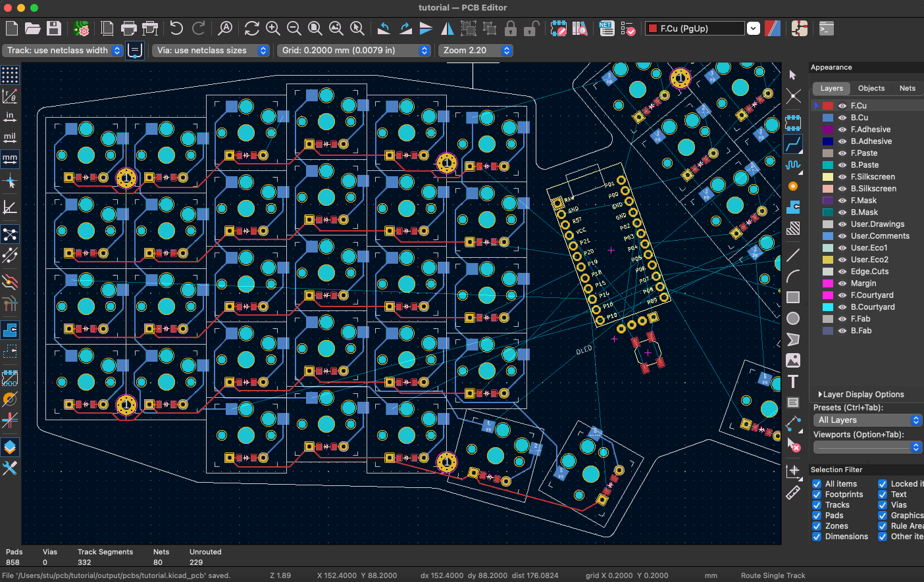Image resolution: width=924 pixels, height=582 pixels.
Task: Uncheck Vias in the Selection Filter
Action: [x=883, y=504]
